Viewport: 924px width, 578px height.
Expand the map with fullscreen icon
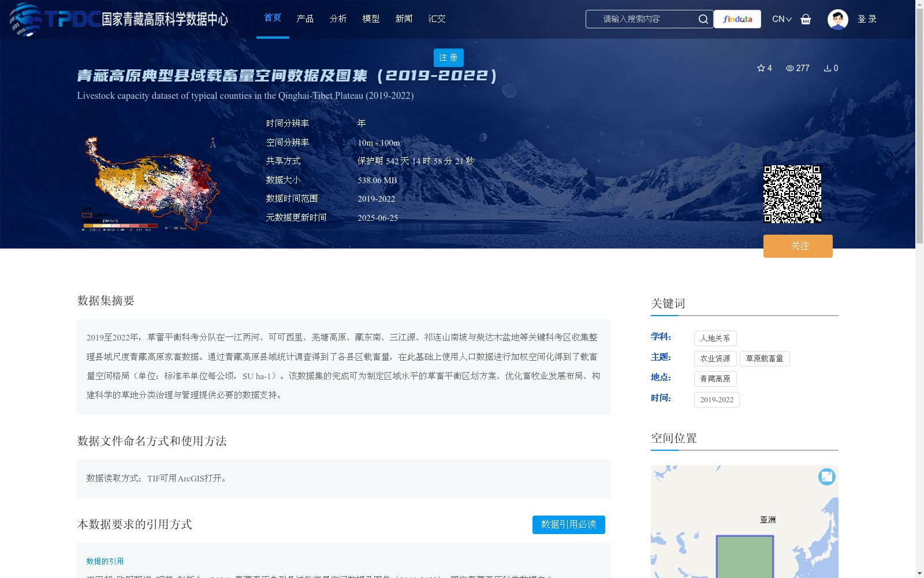click(827, 476)
